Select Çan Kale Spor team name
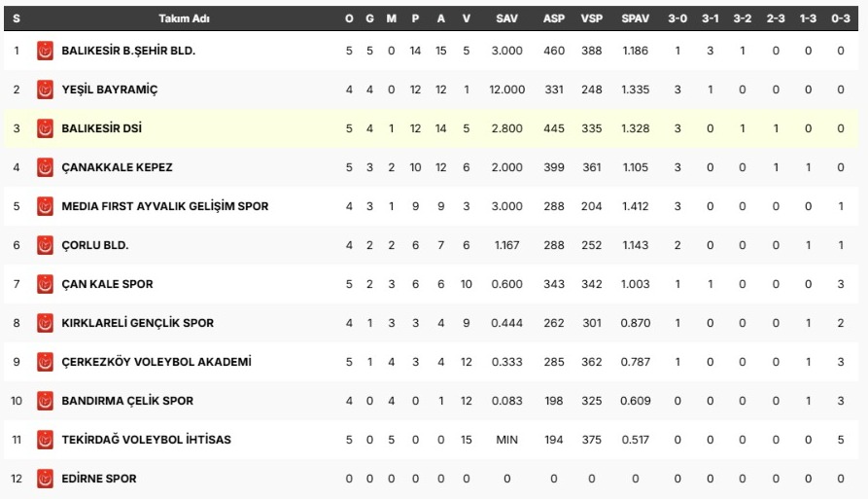Image resolution: width=868 pixels, height=499 pixels. 107,284
